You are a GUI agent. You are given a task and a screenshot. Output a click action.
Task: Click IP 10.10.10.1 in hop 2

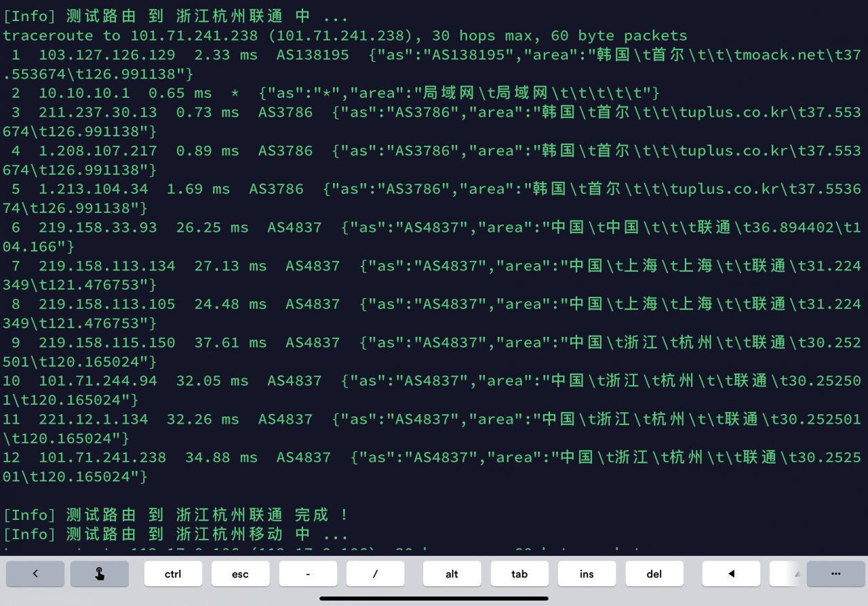point(84,94)
